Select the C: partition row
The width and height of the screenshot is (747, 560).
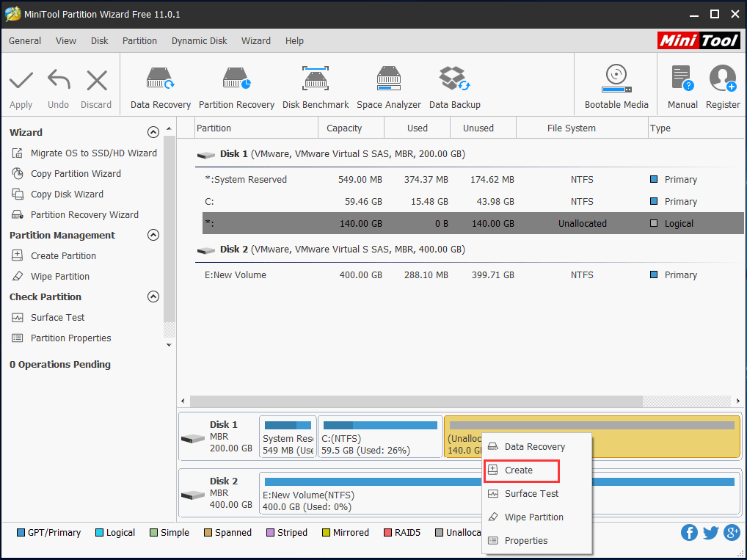pos(473,201)
